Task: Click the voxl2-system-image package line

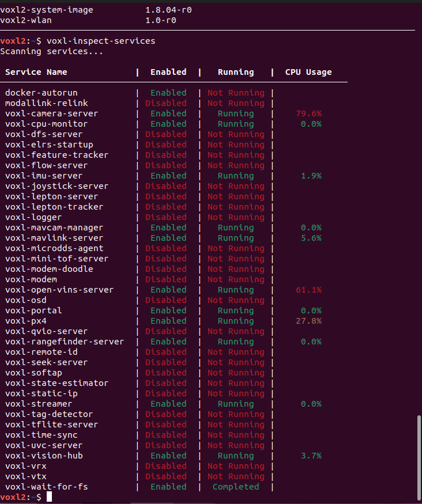Action: (46, 10)
